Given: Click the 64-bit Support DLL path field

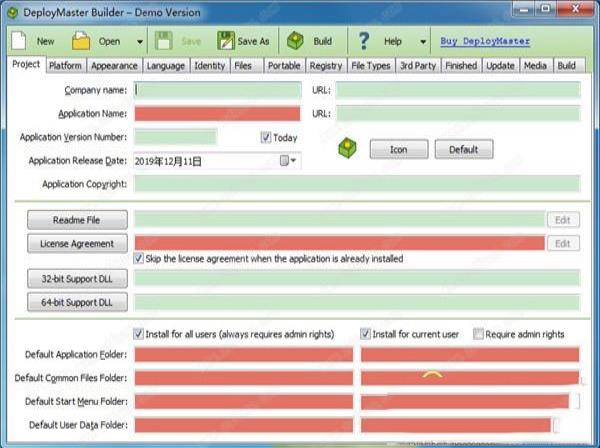Looking at the screenshot, I should [x=357, y=302].
